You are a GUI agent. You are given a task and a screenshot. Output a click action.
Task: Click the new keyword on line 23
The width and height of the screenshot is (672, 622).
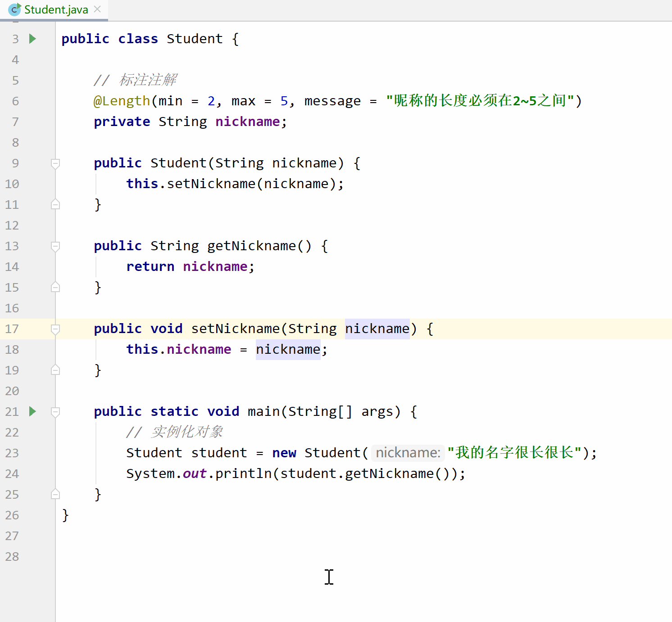coord(284,453)
